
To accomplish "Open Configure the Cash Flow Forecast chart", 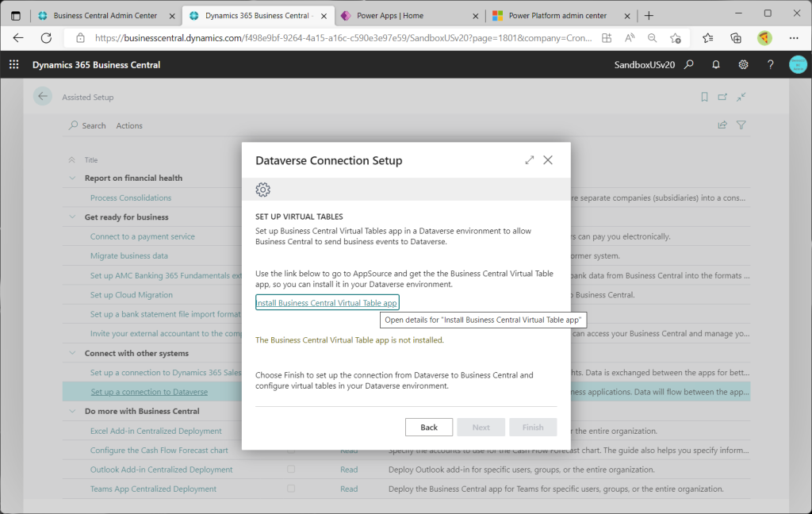I will [x=159, y=451].
